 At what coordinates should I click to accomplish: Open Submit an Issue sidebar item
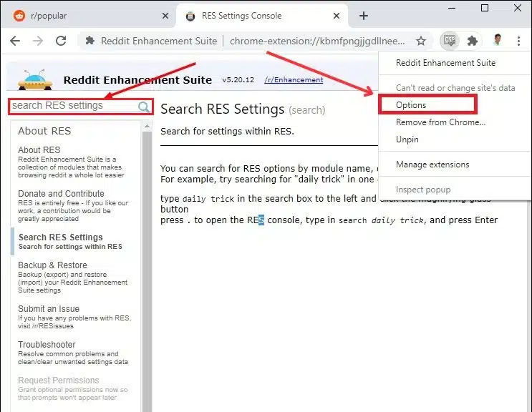click(x=74, y=317)
